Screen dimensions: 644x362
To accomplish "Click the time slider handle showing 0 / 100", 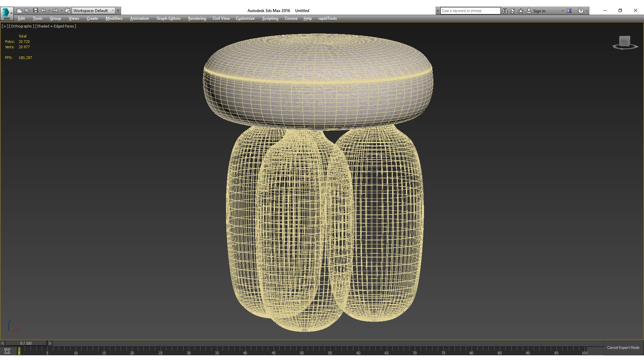I will click(26, 343).
